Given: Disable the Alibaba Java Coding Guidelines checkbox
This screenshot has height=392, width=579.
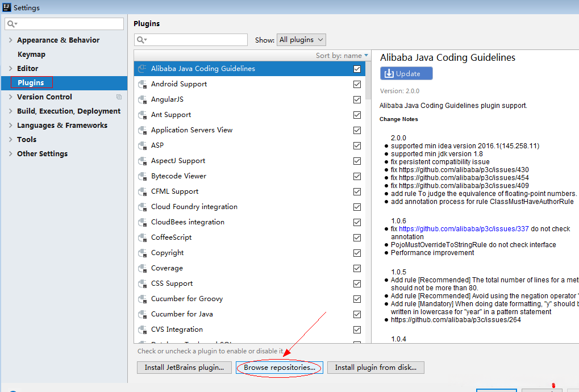Looking at the screenshot, I should pyautogui.click(x=357, y=69).
